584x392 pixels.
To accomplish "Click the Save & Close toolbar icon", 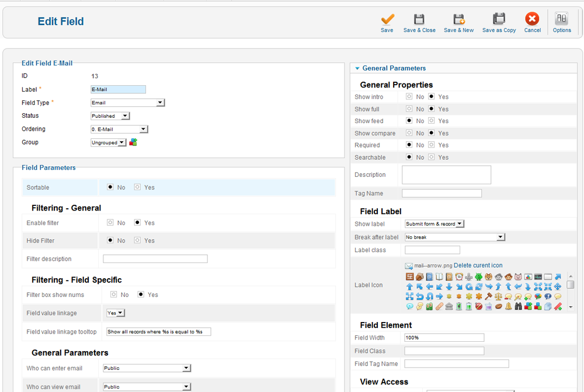I will point(419,20).
